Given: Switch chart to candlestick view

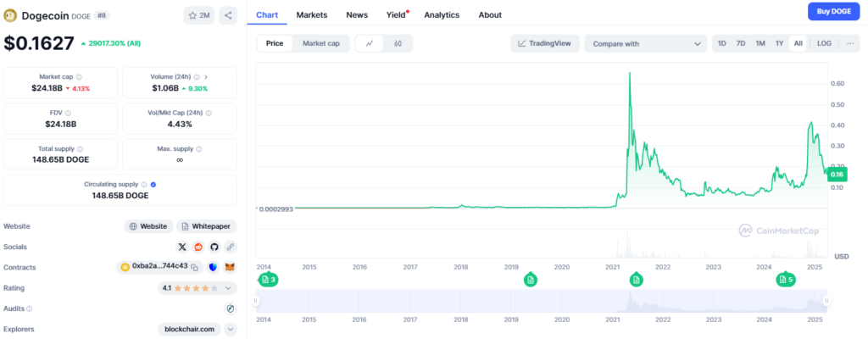Looking at the screenshot, I should point(398,43).
